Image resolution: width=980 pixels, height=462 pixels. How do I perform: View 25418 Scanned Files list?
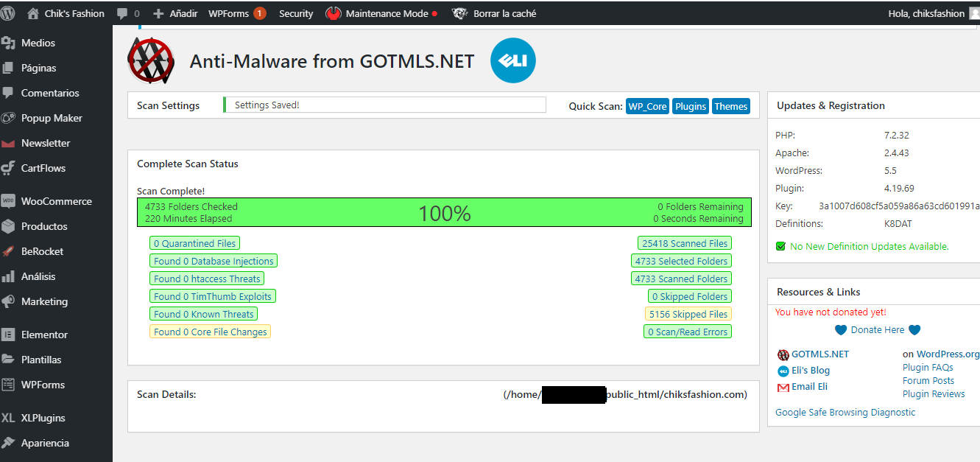coord(685,243)
